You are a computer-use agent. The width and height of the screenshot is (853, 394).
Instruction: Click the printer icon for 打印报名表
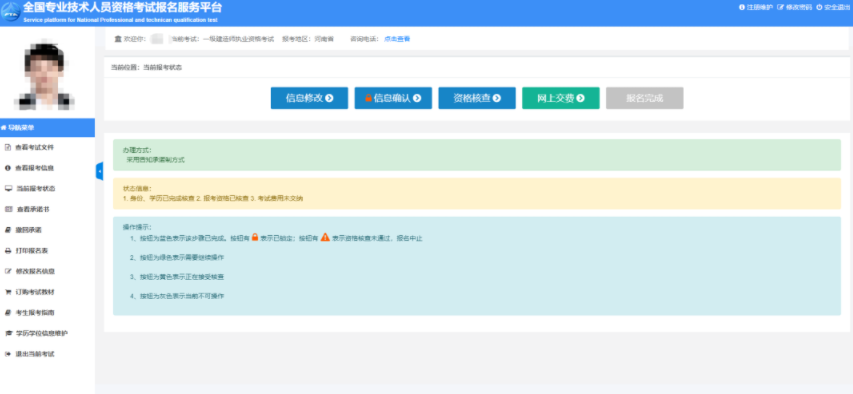point(8,251)
